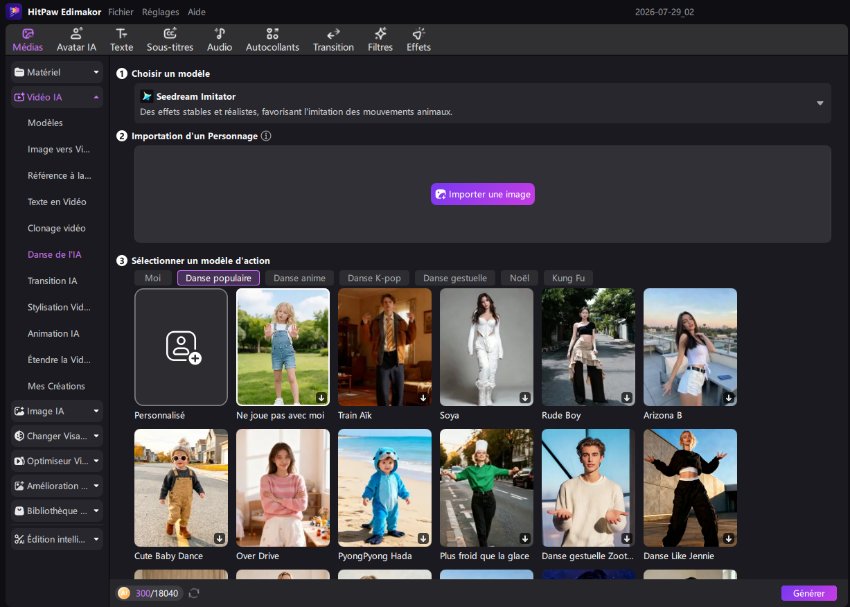The image size is (850, 607).
Task: Open the Fichier menu
Action: coord(121,12)
